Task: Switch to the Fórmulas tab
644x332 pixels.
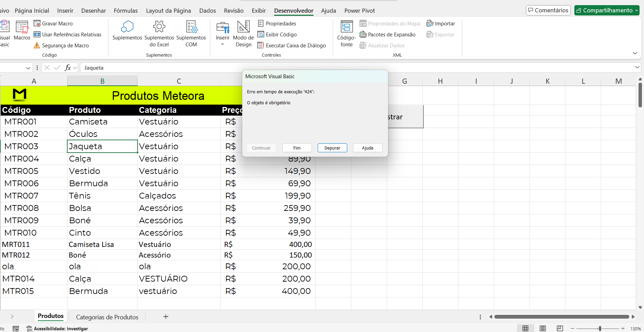Action: (126, 11)
